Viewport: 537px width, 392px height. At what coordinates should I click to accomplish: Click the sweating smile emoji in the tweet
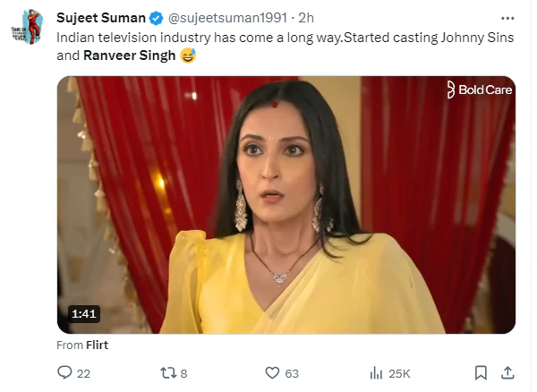click(x=187, y=55)
